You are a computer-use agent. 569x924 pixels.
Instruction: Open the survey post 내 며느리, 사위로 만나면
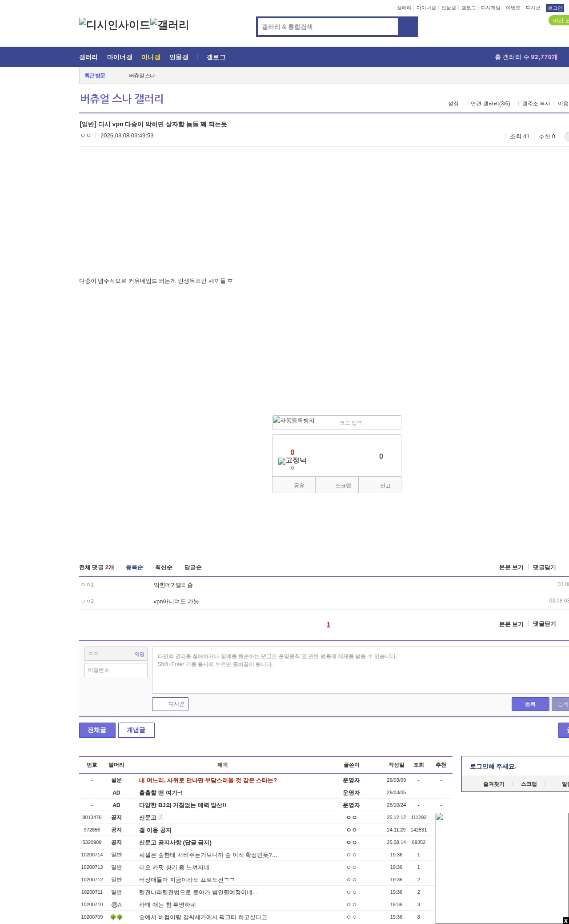pos(208,780)
